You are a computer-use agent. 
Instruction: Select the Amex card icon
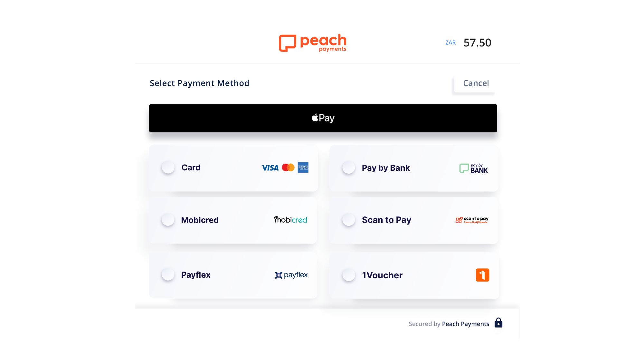303,167
